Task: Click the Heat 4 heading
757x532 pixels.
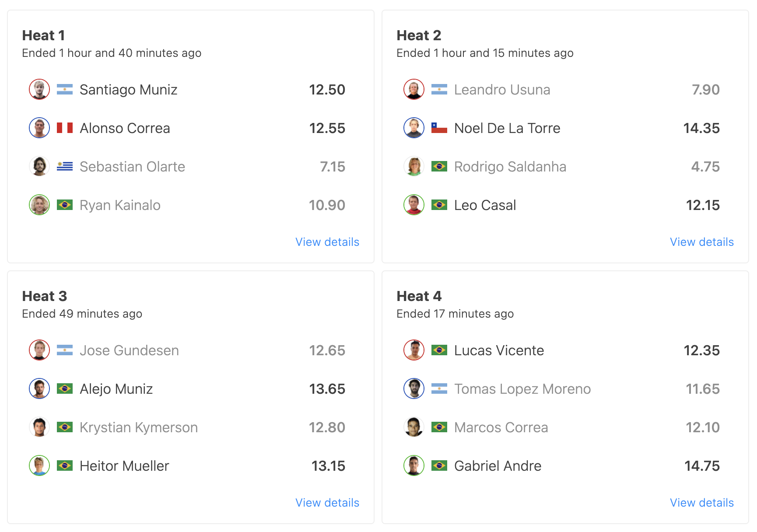Action: coord(419,296)
